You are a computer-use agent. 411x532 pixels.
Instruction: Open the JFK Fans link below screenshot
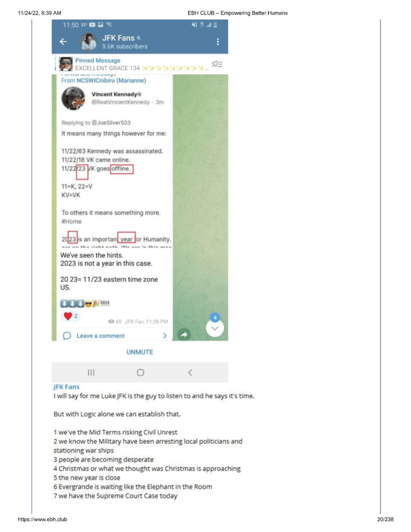click(66, 387)
